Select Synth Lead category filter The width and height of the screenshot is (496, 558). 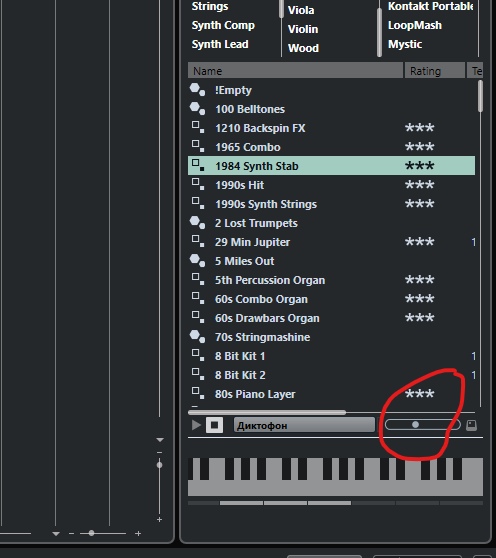220,44
